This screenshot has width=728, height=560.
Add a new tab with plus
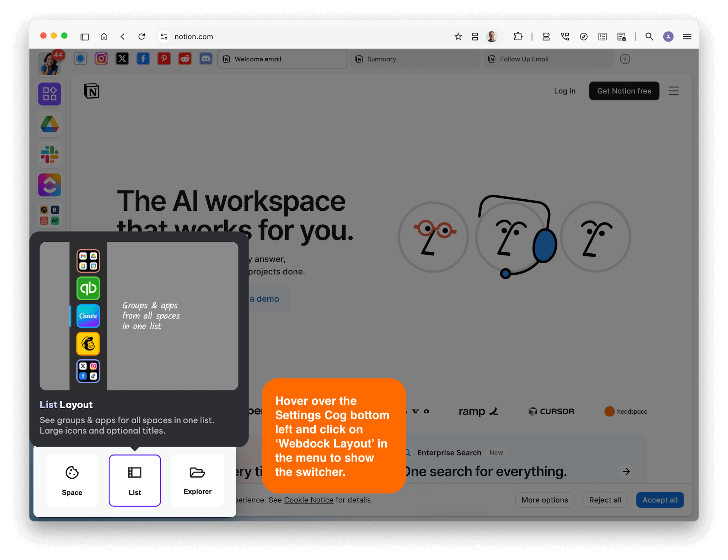(x=625, y=59)
